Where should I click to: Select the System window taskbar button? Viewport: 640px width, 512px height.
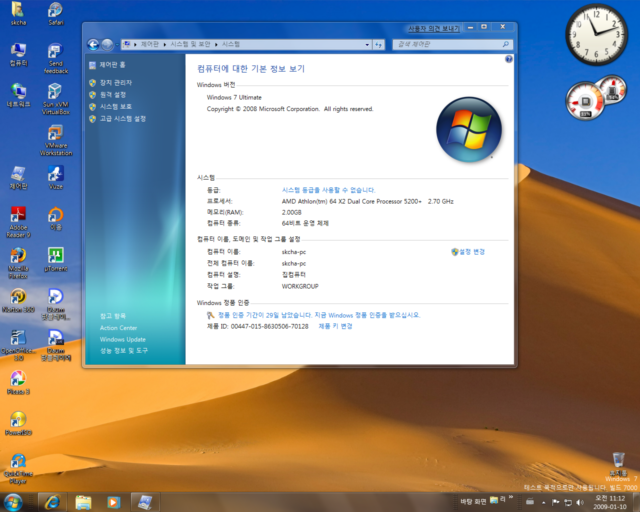tap(145, 502)
